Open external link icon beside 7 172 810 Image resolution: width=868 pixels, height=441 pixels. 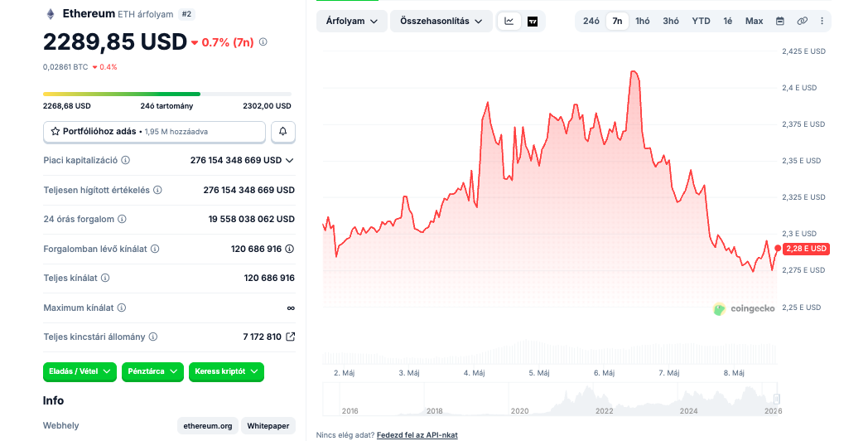point(290,337)
